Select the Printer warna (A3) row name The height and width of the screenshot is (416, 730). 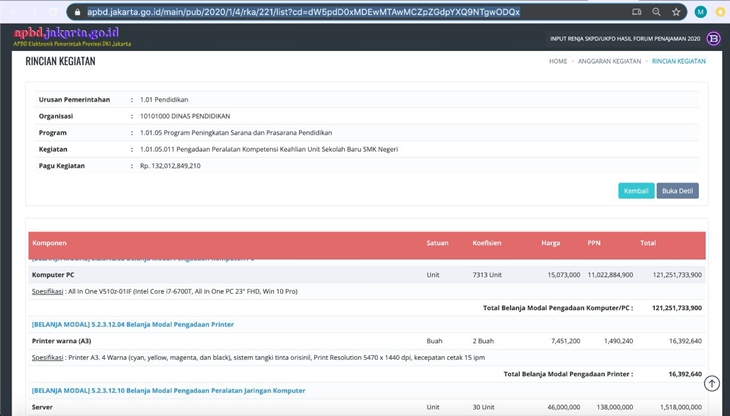tap(61, 341)
